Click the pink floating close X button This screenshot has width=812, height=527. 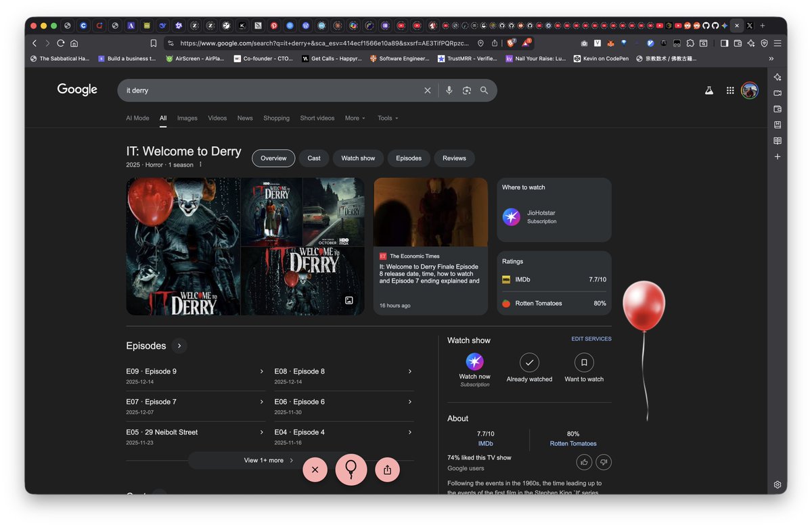pyautogui.click(x=315, y=469)
